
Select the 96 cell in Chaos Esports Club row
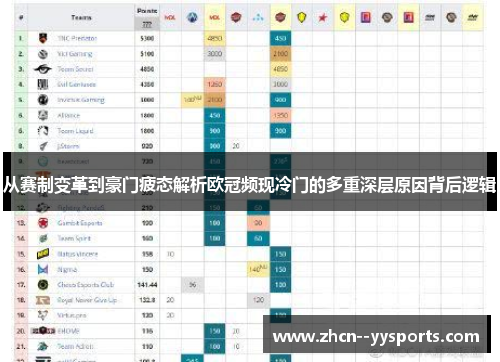192,285
